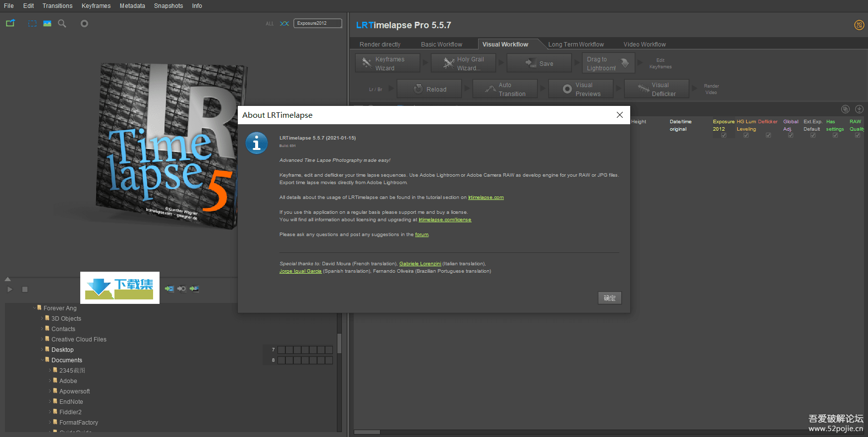
Task: Click the Keyframes Wizard button
Action: pos(387,63)
